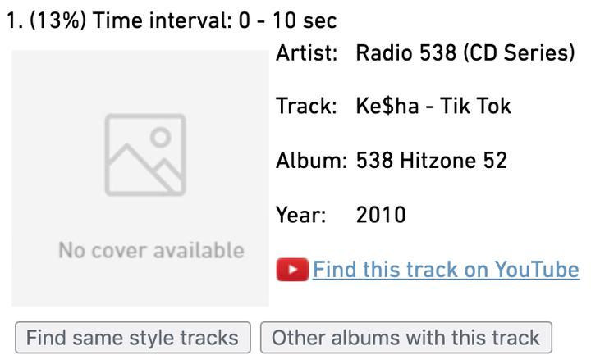Open the 'Find this track on YouTube' link
The image size is (591, 364).
click(445, 270)
